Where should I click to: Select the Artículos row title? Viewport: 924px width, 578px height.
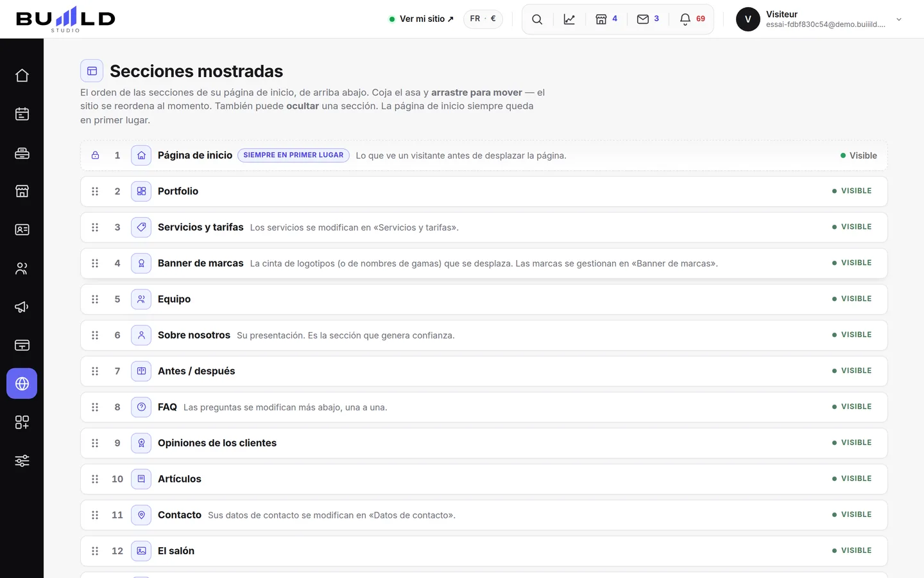pos(180,479)
